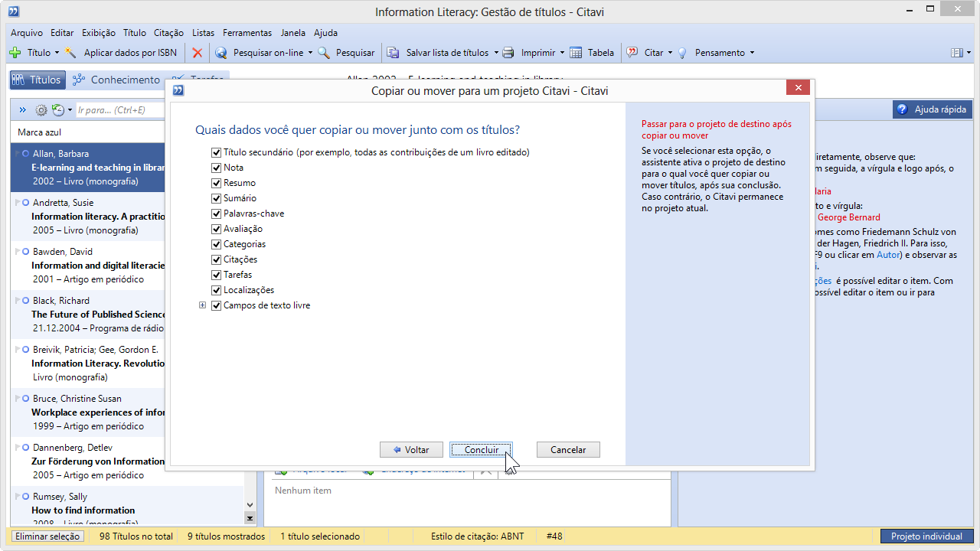Uncheck the Campos de texto livre checkbox
The height and width of the screenshot is (551, 980).
pyautogui.click(x=217, y=305)
